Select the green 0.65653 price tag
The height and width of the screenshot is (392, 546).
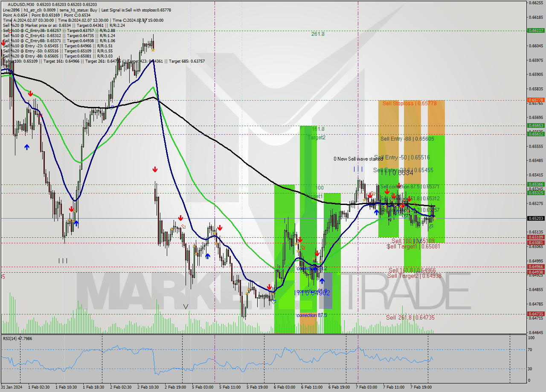(x=536, y=126)
